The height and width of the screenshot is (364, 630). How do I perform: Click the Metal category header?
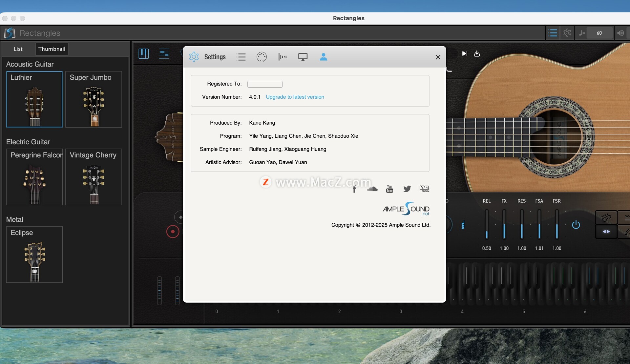[x=15, y=219]
